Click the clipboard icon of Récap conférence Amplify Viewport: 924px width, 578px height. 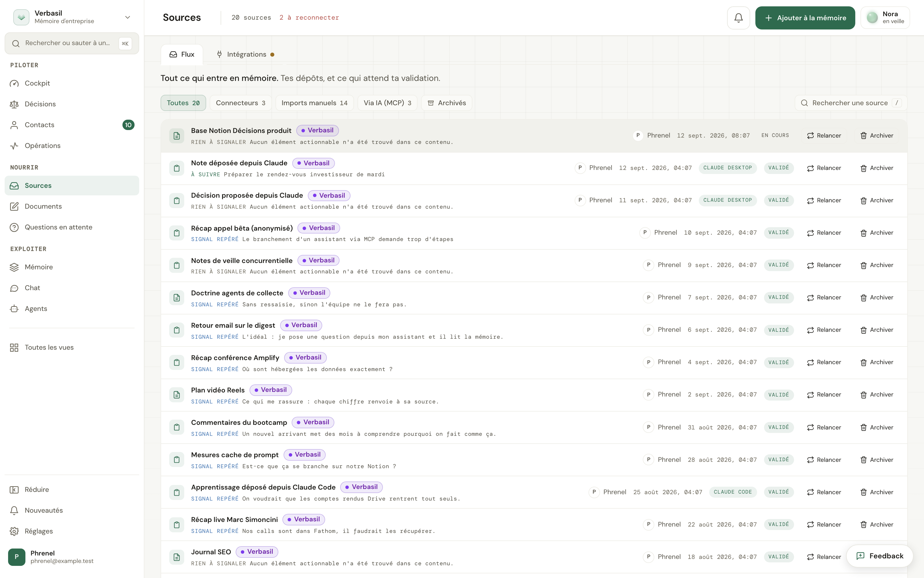[177, 362]
